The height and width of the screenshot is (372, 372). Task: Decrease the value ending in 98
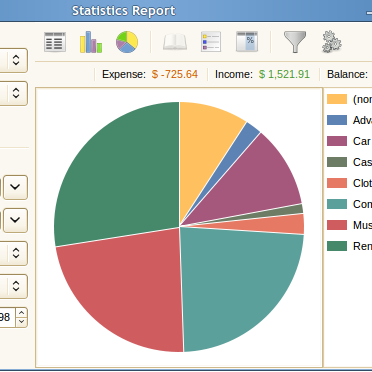point(21,322)
